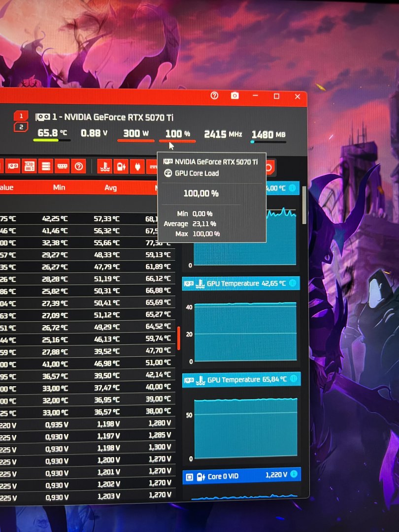Click the Min cell '32,00 °C'

[x=55, y=400]
